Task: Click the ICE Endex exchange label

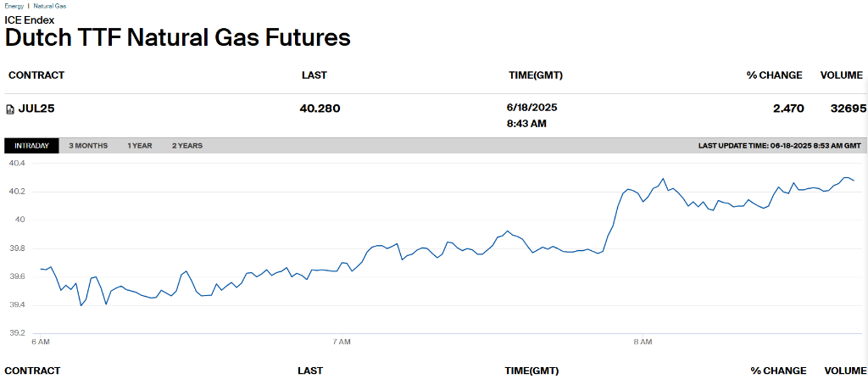Action: [x=30, y=20]
